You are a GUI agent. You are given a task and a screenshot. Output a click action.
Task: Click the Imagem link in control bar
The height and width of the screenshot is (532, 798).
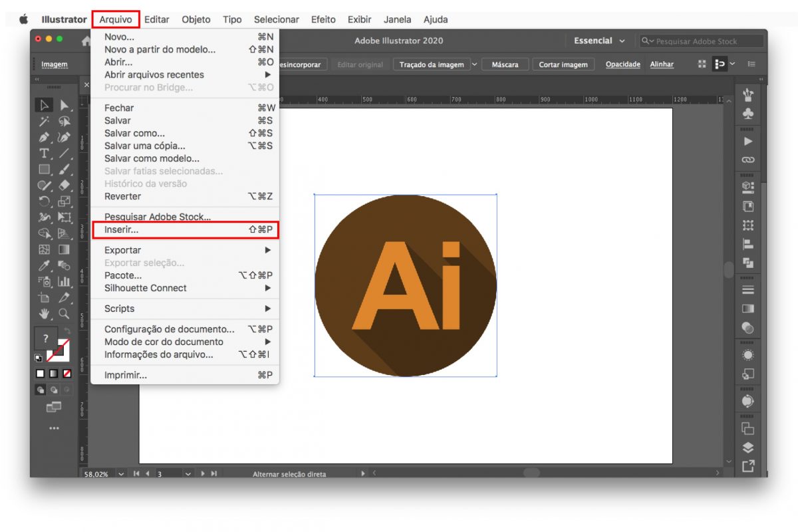(55, 65)
